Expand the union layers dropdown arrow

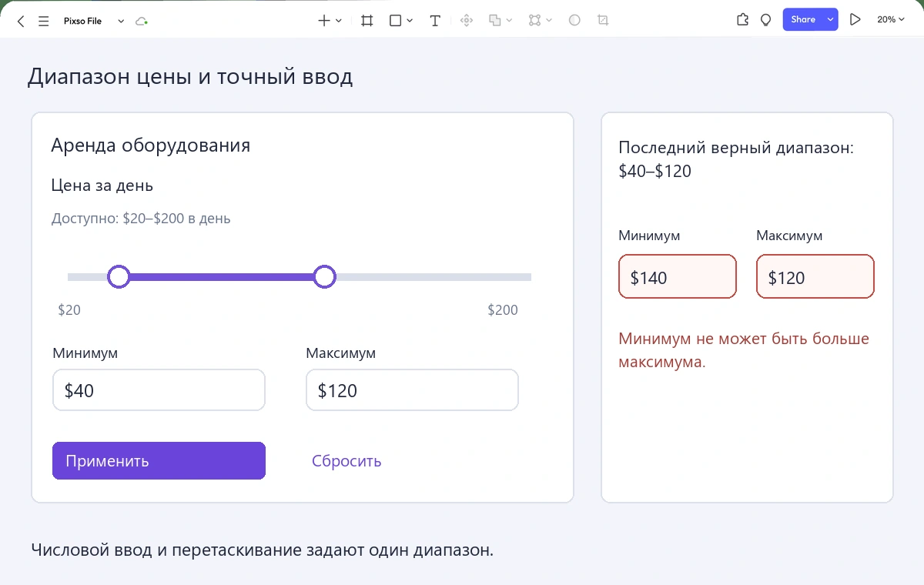(509, 21)
